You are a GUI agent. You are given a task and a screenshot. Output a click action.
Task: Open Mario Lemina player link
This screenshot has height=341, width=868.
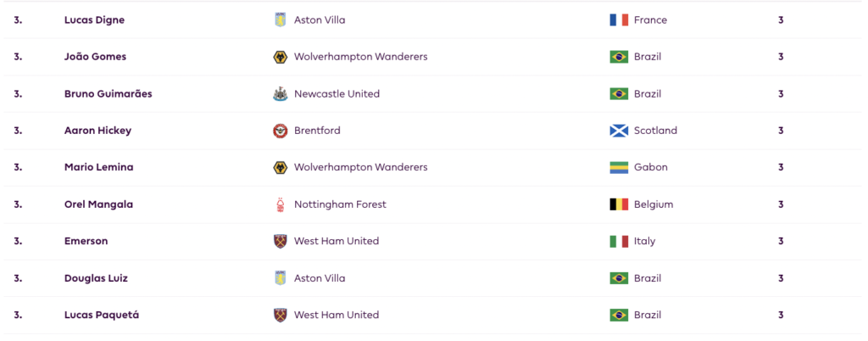pyautogui.click(x=98, y=168)
